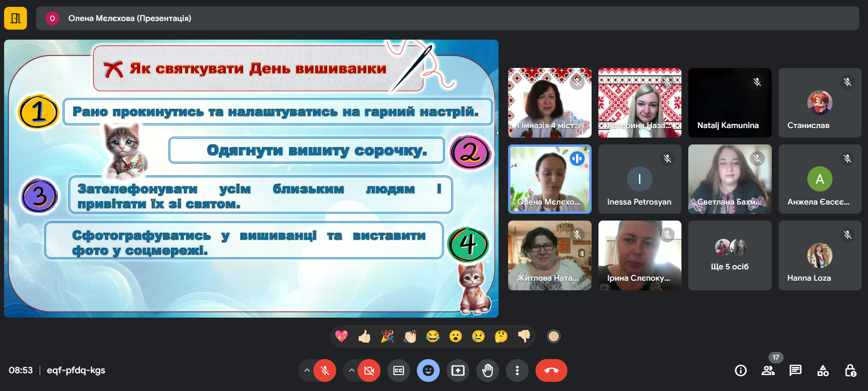This screenshot has width=868, height=391.
Task: Open the chat messages icon
Action: point(795,370)
